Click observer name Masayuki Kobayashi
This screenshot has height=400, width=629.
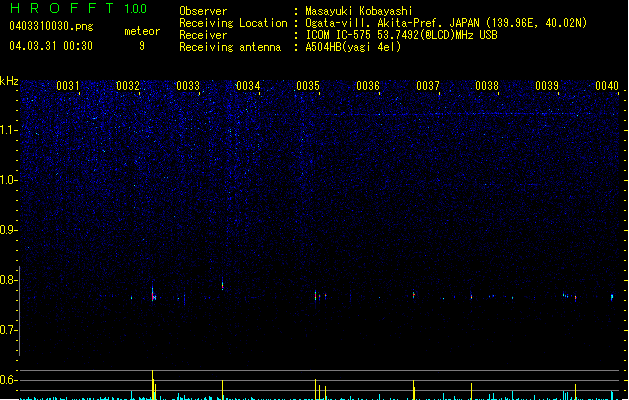pyautogui.click(x=359, y=11)
